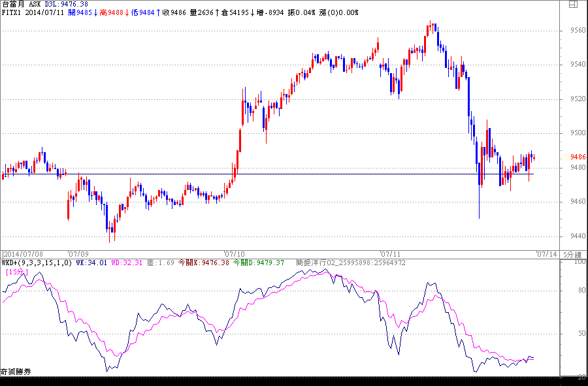The height and width of the screenshot is (386, 588).
Task: Select the 台當月 symbol name
Action: click(13, 4)
